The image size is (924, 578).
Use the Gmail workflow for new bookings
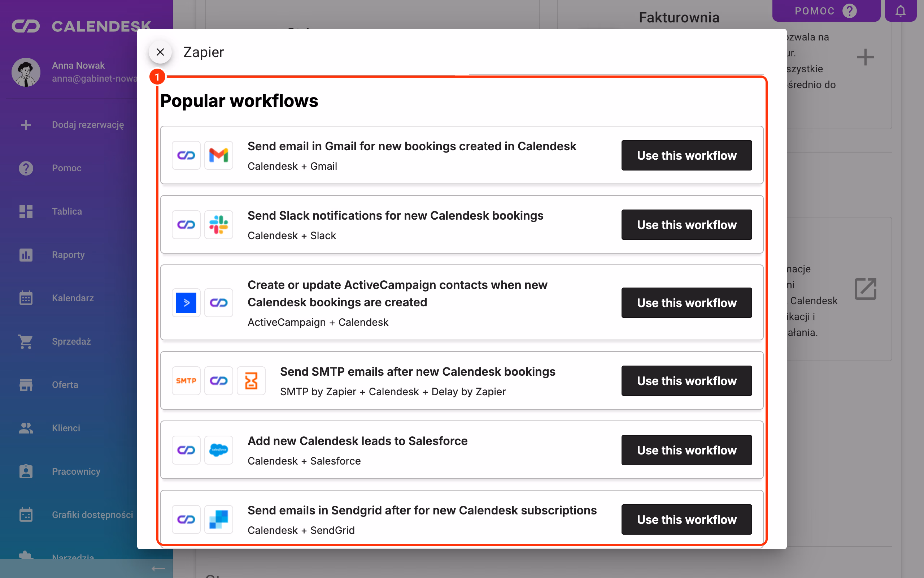687,155
